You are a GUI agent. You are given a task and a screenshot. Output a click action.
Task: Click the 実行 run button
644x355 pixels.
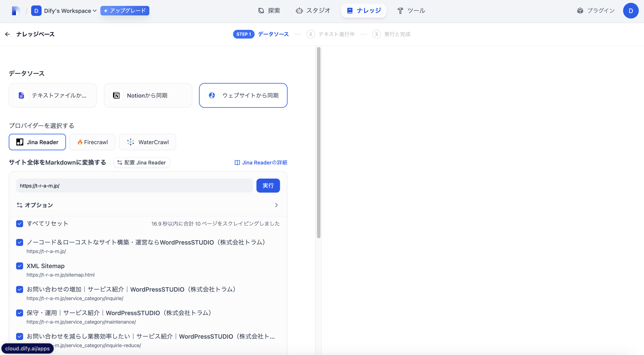click(268, 186)
